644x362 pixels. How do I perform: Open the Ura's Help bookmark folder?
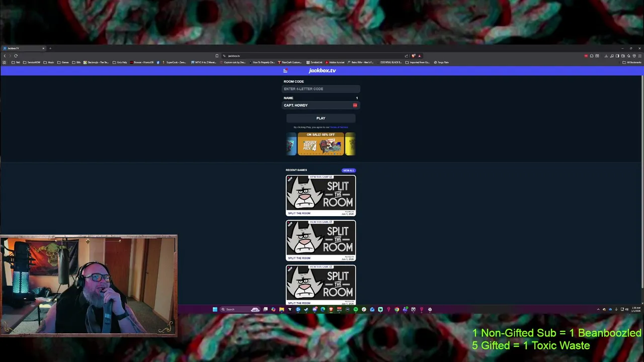pyautogui.click(x=120, y=62)
